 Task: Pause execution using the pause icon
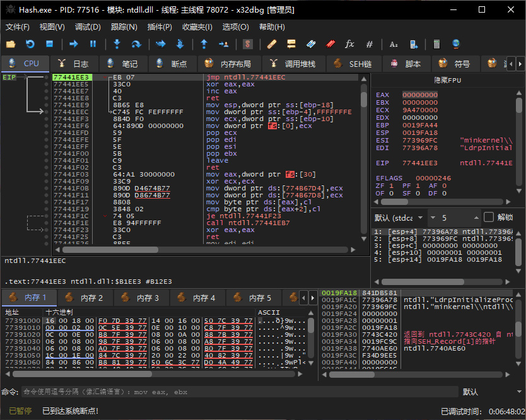[x=93, y=44]
